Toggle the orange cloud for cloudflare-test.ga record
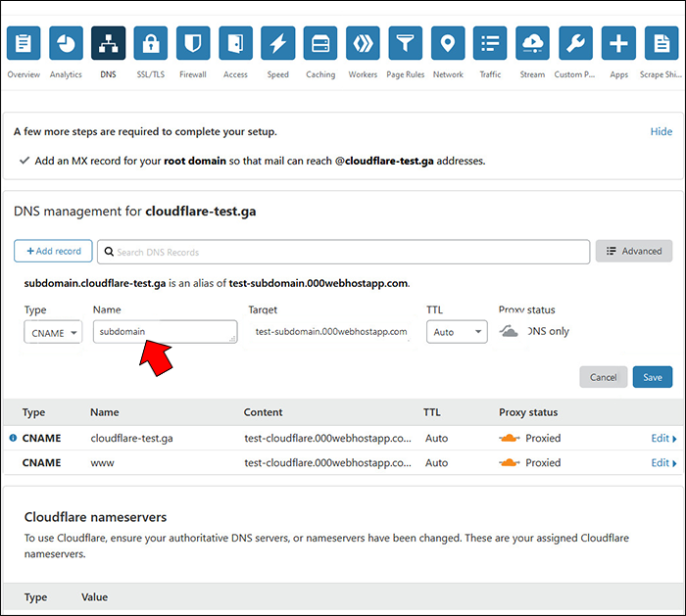The width and height of the screenshot is (686, 616). (x=510, y=438)
